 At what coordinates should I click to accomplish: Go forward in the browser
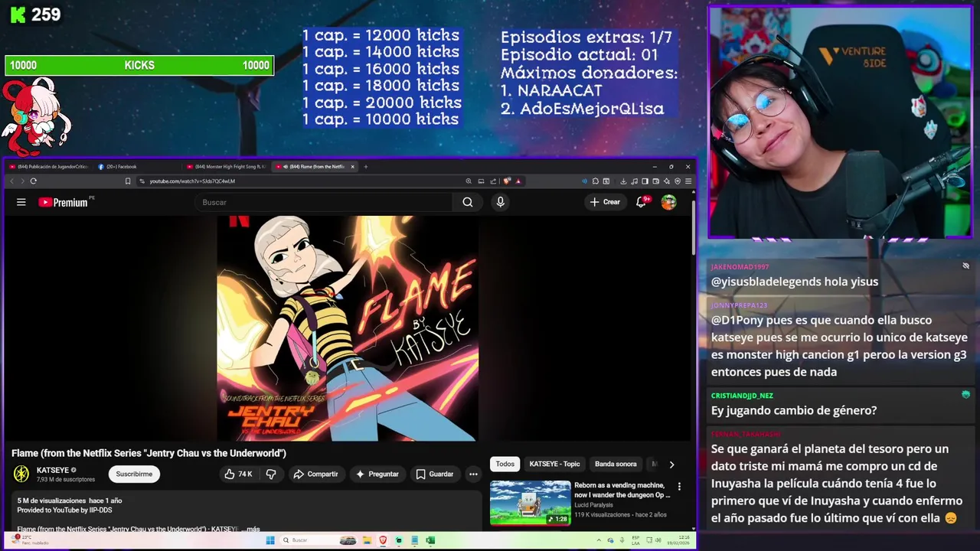pos(22,181)
